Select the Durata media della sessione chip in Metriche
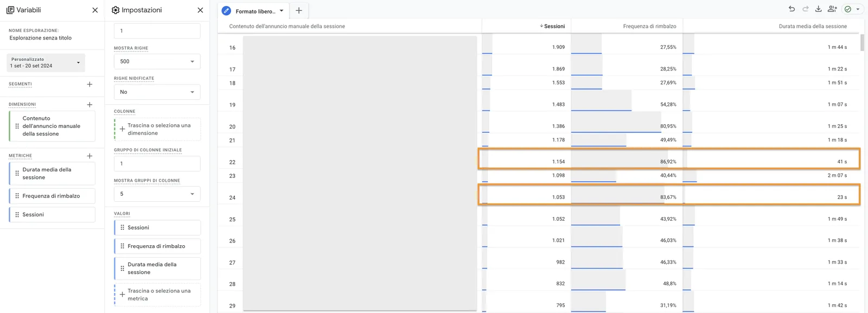Viewport: 868px width, 313px height. (52, 174)
